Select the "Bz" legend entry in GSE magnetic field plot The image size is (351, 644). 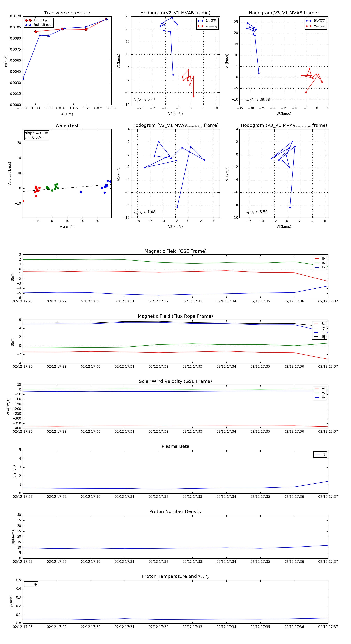coord(320,268)
